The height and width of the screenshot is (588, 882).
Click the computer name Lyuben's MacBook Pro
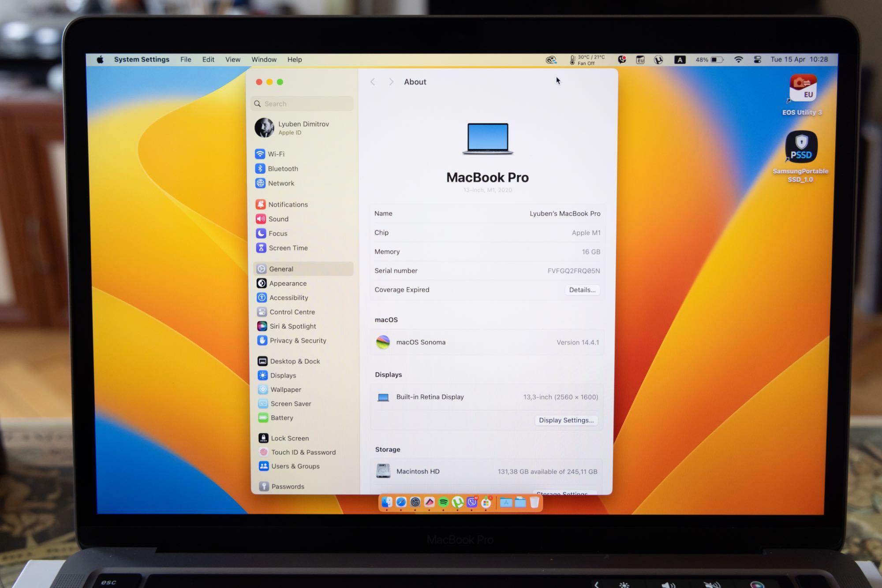coord(565,213)
